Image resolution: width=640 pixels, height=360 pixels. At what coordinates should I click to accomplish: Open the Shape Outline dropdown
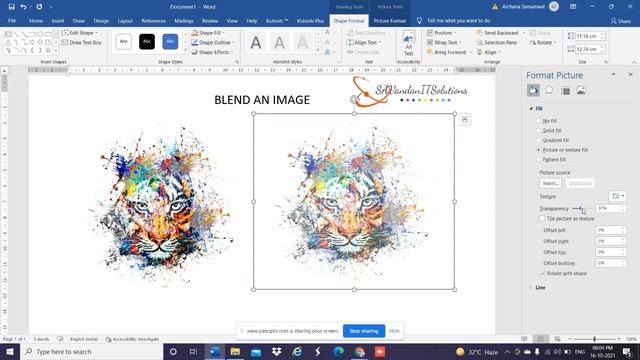coord(213,42)
